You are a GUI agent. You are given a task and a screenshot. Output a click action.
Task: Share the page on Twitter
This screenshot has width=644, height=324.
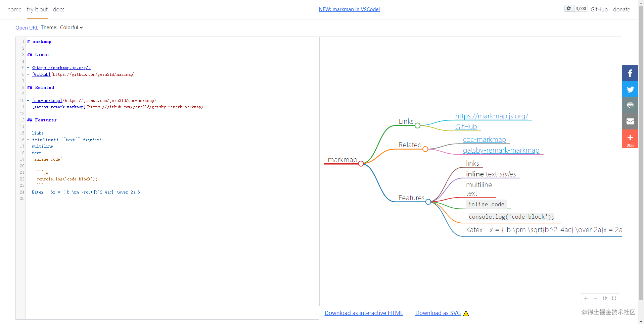point(630,89)
